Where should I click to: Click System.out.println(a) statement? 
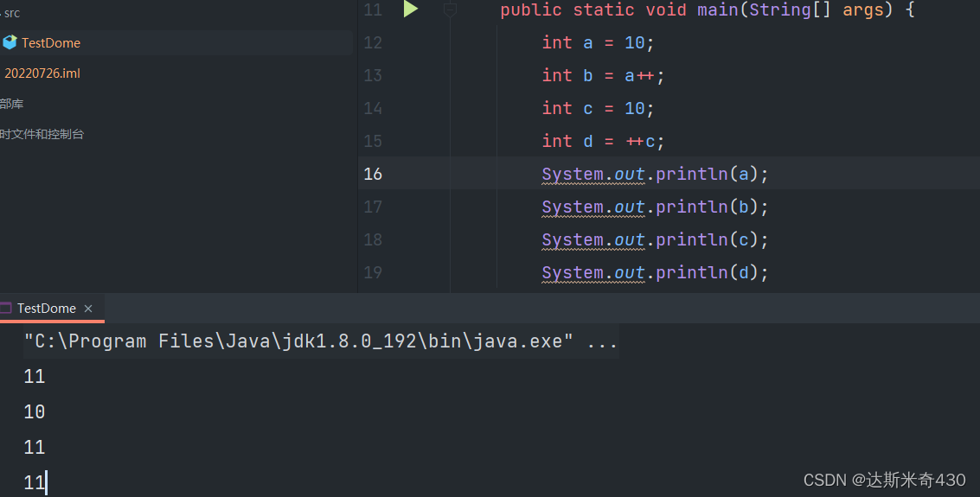(x=655, y=175)
